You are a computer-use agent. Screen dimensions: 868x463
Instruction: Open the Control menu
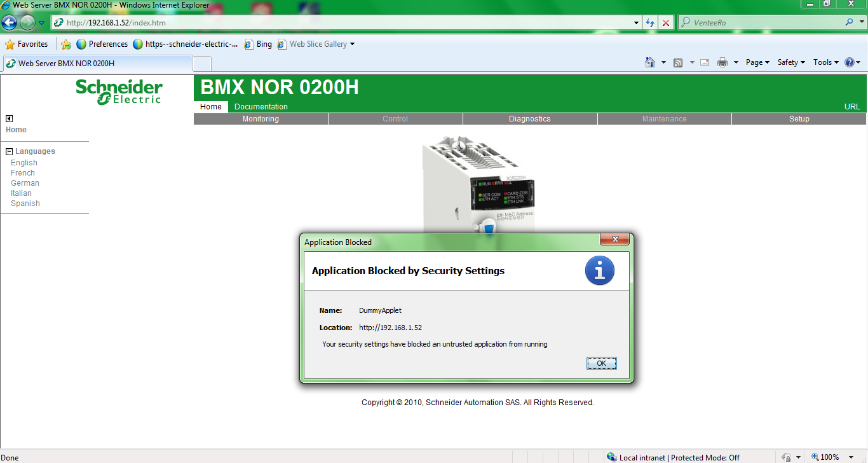395,119
